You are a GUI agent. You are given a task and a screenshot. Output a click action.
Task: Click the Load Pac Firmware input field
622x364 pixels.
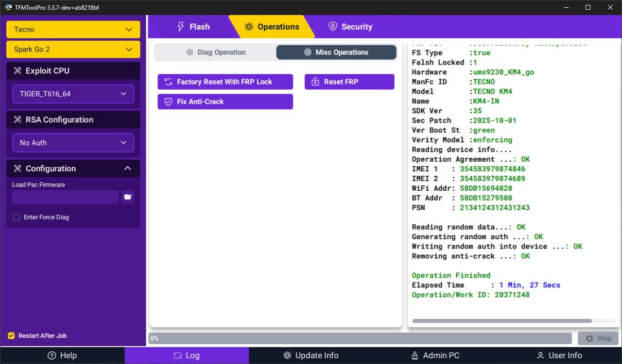[x=66, y=197]
